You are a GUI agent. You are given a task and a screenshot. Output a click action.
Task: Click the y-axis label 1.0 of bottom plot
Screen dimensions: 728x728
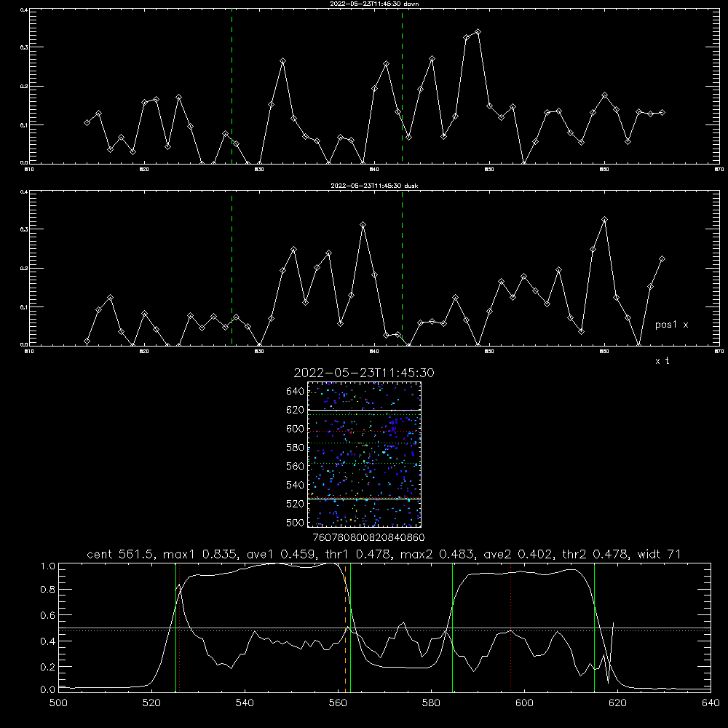click(x=48, y=566)
